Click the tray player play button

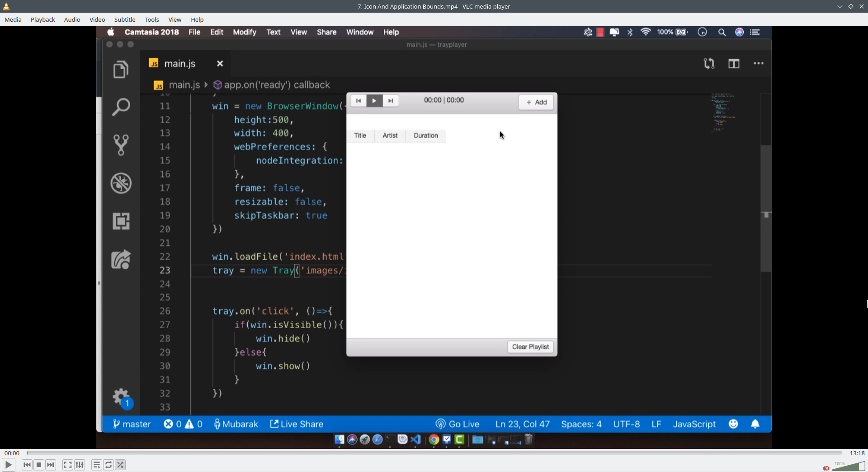click(x=374, y=101)
